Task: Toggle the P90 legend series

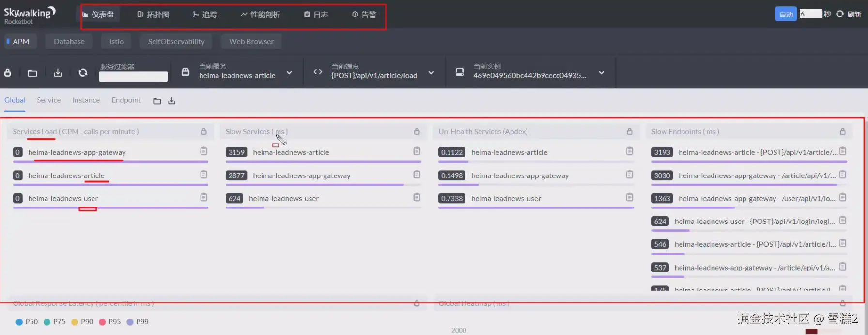Action: tap(82, 322)
